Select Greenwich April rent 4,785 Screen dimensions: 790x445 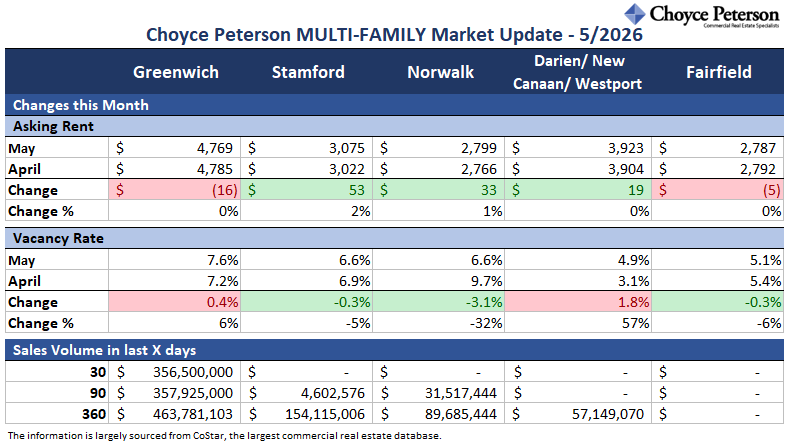(175, 169)
